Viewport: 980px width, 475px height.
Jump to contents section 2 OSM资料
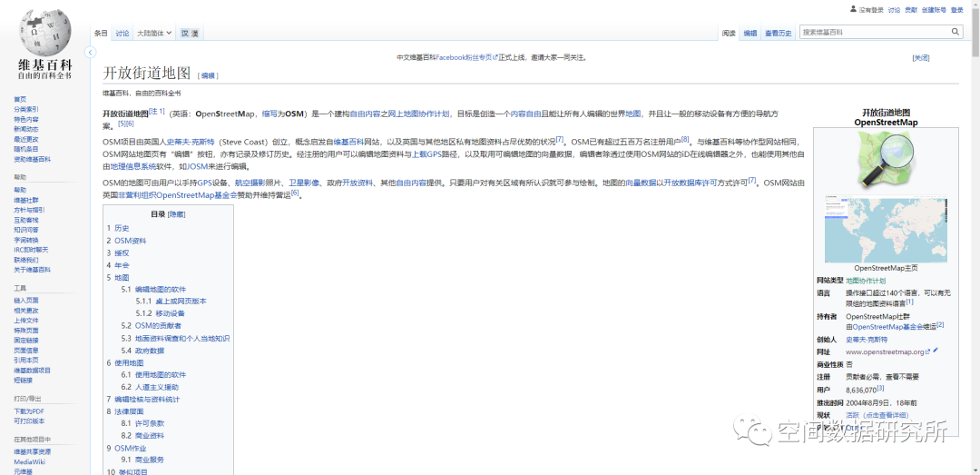point(127,241)
